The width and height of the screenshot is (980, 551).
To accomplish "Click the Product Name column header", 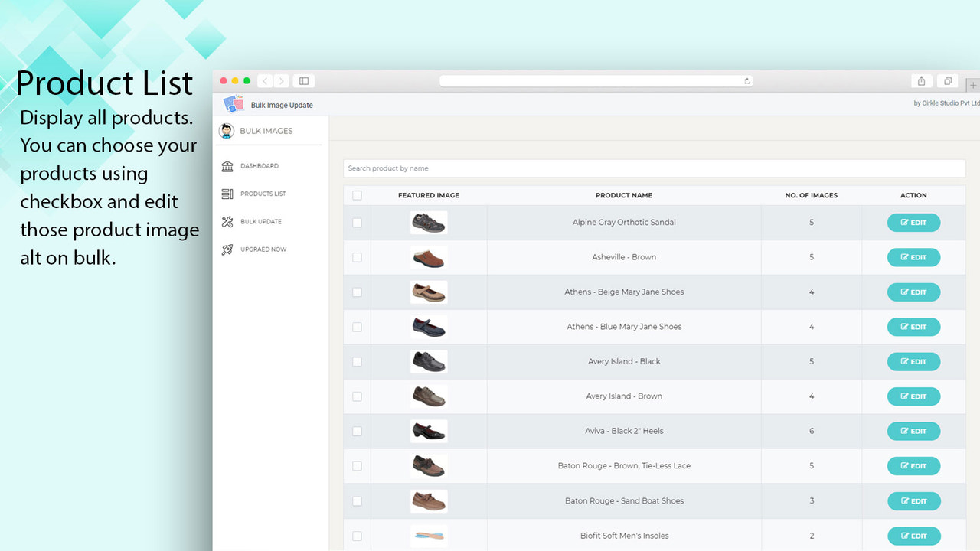I will pyautogui.click(x=624, y=195).
